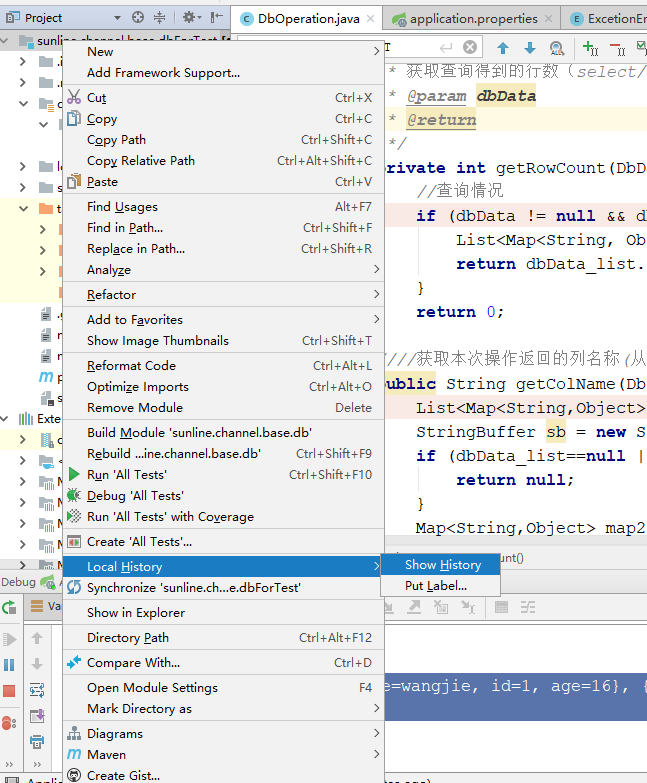Click the Compare With icon

pyautogui.click(x=74, y=662)
